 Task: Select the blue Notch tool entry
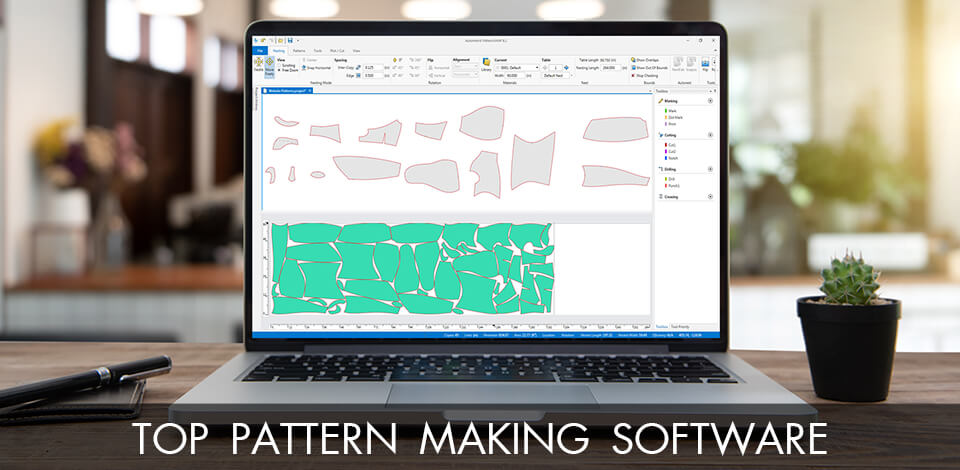(x=672, y=158)
